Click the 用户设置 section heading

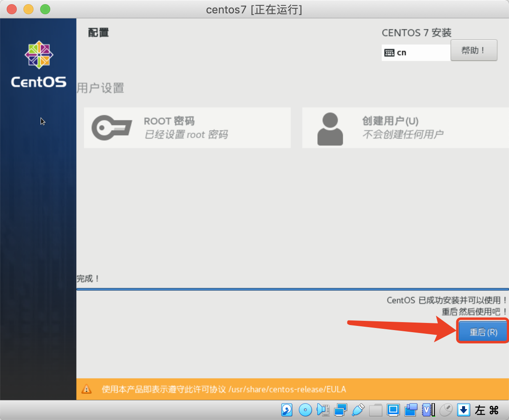pos(100,88)
